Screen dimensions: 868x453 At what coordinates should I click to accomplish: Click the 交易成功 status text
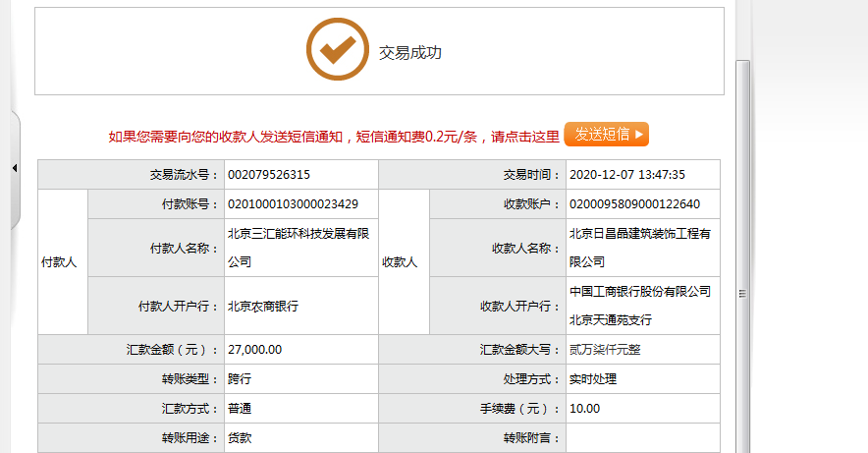pyautogui.click(x=409, y=53)
